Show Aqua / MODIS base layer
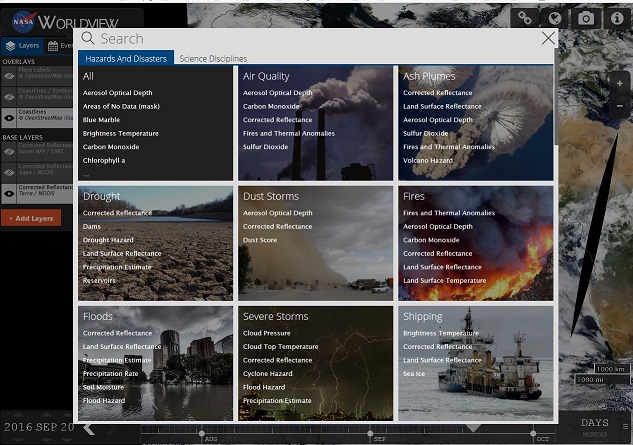The image size is (633, 445). pyautogui.click(x=9, y=173)
